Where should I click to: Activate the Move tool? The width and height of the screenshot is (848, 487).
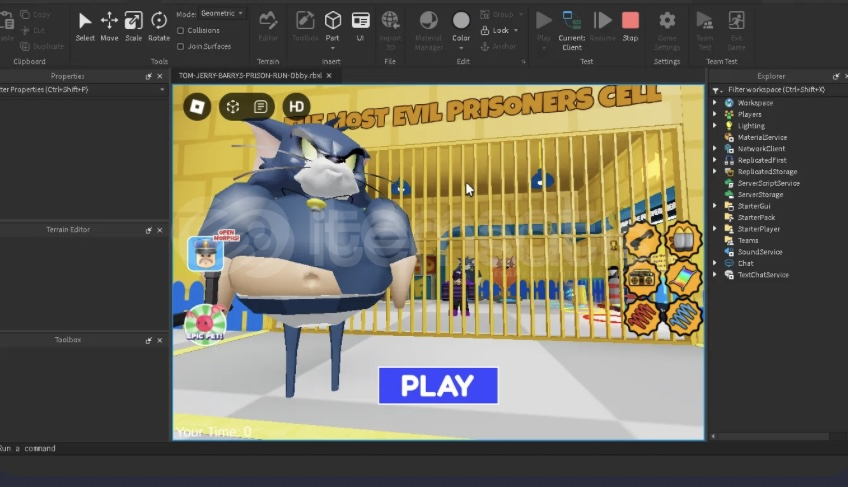(x=109, y=27)
